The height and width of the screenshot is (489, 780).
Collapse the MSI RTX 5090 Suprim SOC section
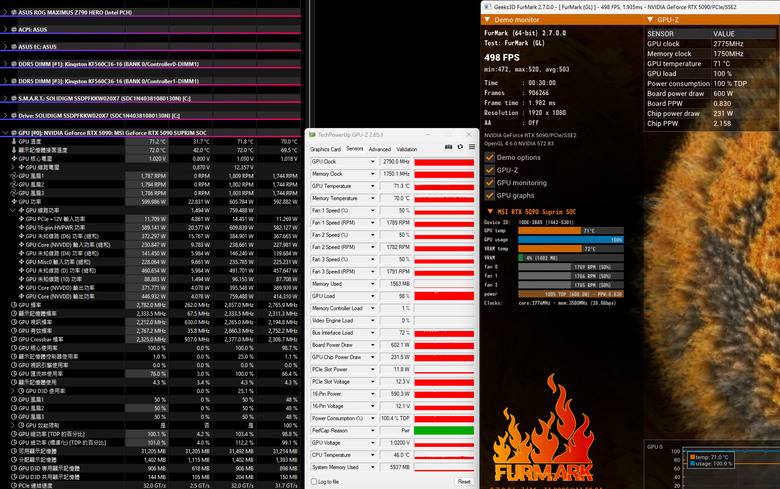click(490, 211)
